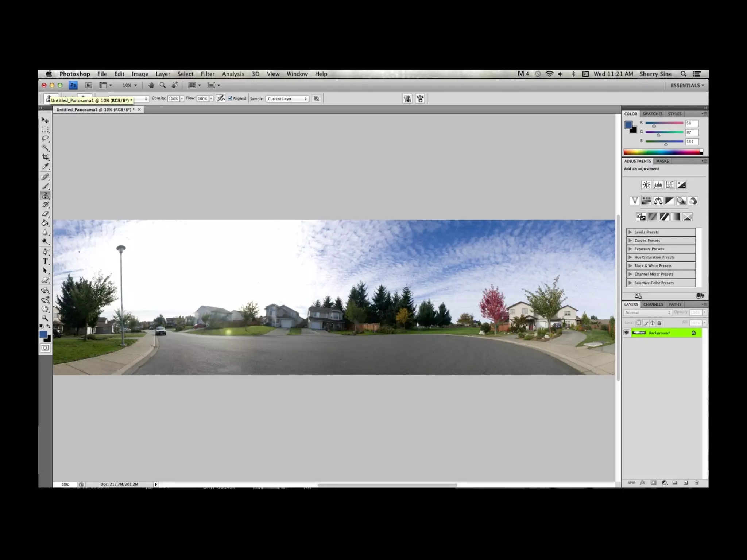Choose the Eyedropper tool in toolbox

[45, 167]
